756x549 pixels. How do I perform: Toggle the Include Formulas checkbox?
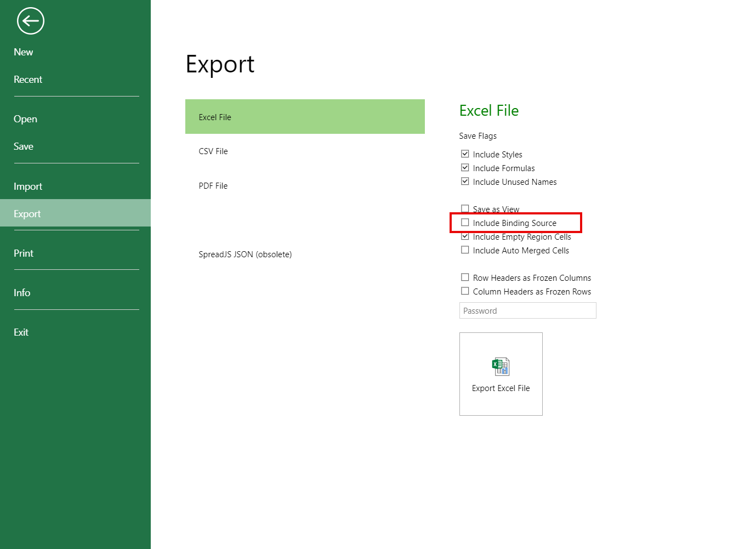pos(465,168)
